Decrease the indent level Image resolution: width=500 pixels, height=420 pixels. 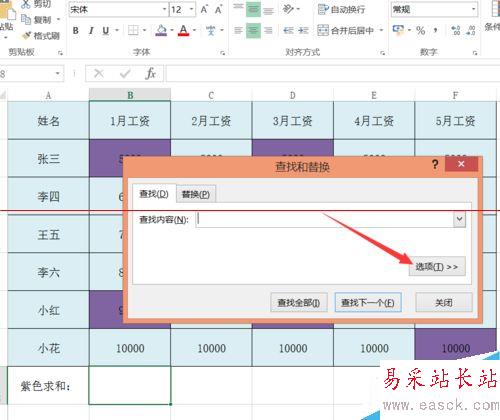click(x=288, y=31)
